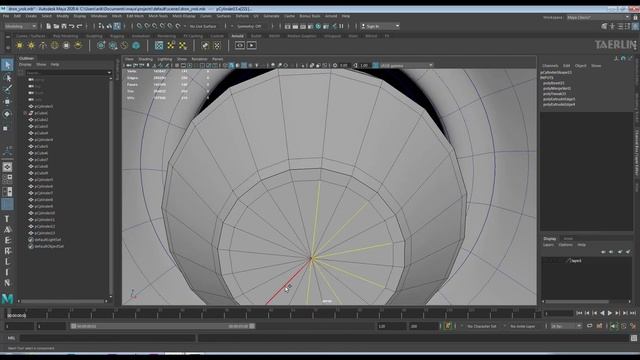Open the playback frame rate dropdown

point(566,326)
